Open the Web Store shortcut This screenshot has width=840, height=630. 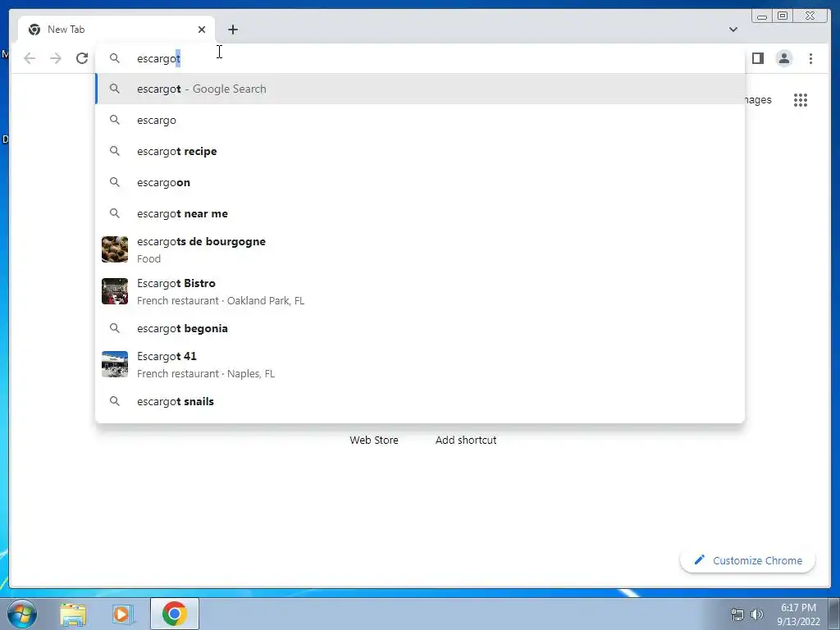(374, 440)
